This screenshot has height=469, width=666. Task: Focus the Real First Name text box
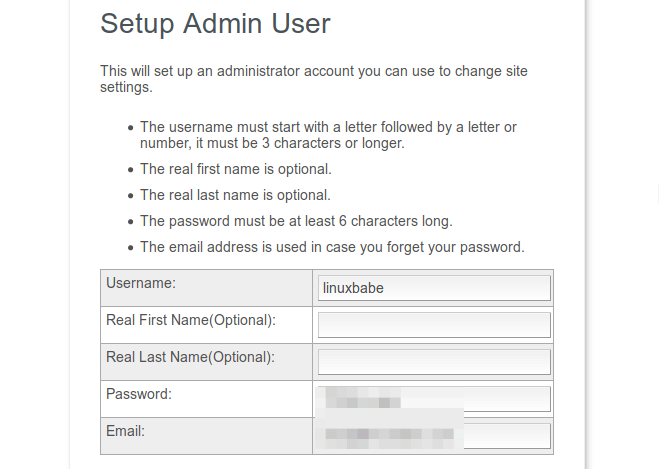434,325
